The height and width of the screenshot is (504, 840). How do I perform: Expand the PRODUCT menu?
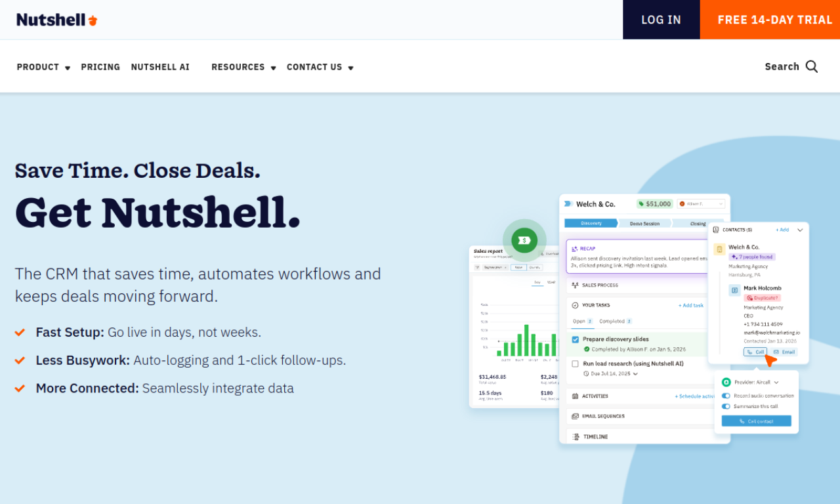(43, 67)
